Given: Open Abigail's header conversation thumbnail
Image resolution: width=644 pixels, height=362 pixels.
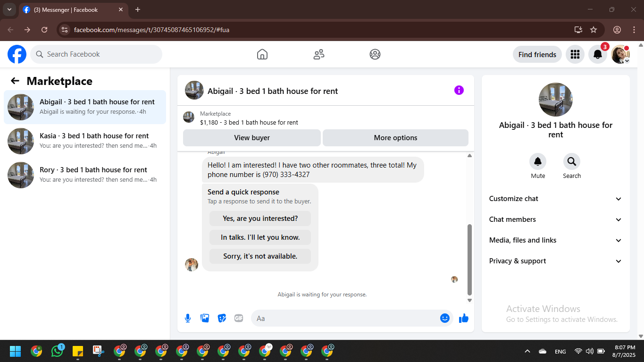Looking at the screenshot, I should coord(194,90).
